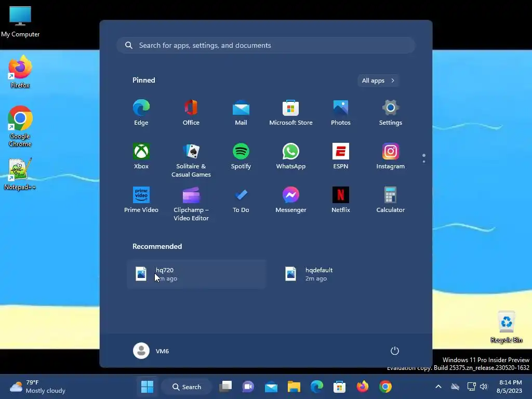Launch the Chat app from taskbar
Viewport: 532px width, 399px height.
[x=248, y=387]
